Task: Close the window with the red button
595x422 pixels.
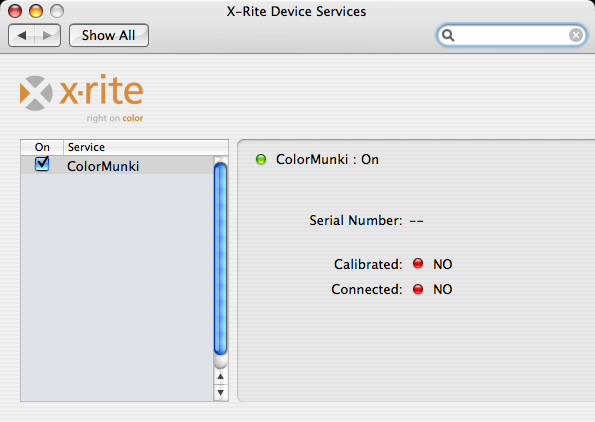Action: 15,11
